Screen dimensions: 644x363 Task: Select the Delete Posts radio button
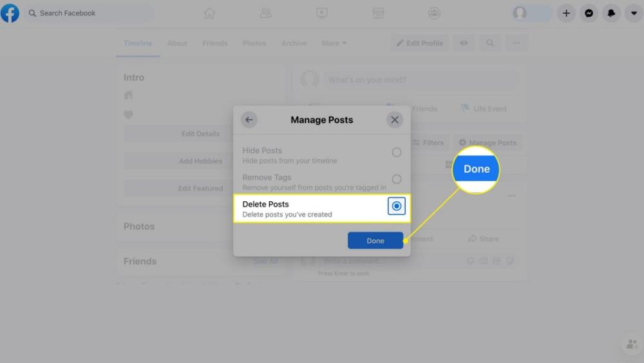coord(397,206)
